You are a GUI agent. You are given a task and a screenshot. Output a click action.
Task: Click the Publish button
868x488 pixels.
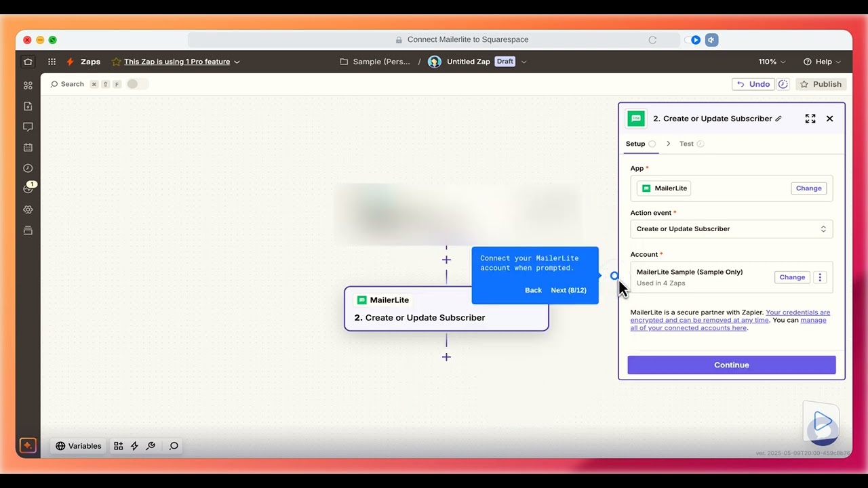point(821,84)
